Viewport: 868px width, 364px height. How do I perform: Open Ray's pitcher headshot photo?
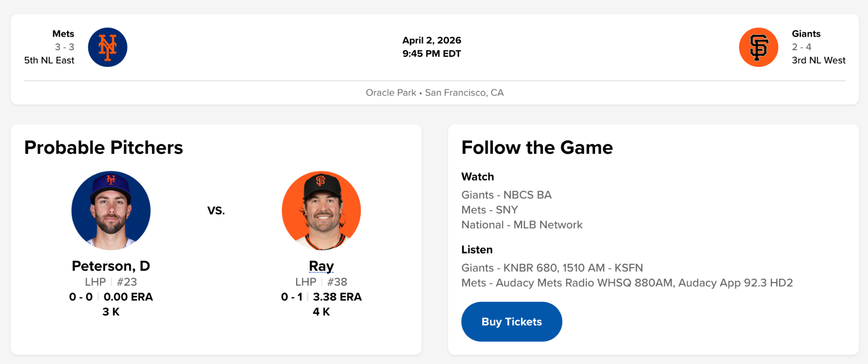click(x=321, y=210)
